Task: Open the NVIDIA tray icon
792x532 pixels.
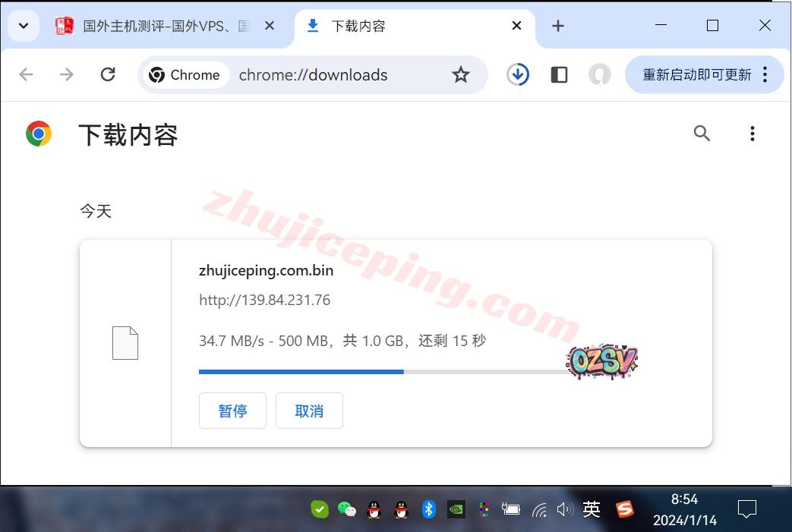Action: coord(456,509)
